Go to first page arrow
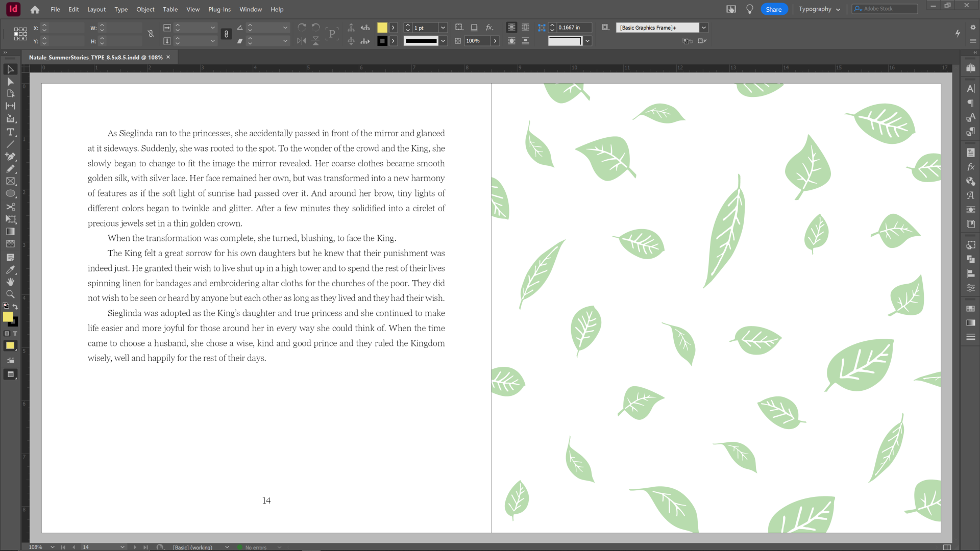Screen dimensions: 980x551 [x=63, y=547]
